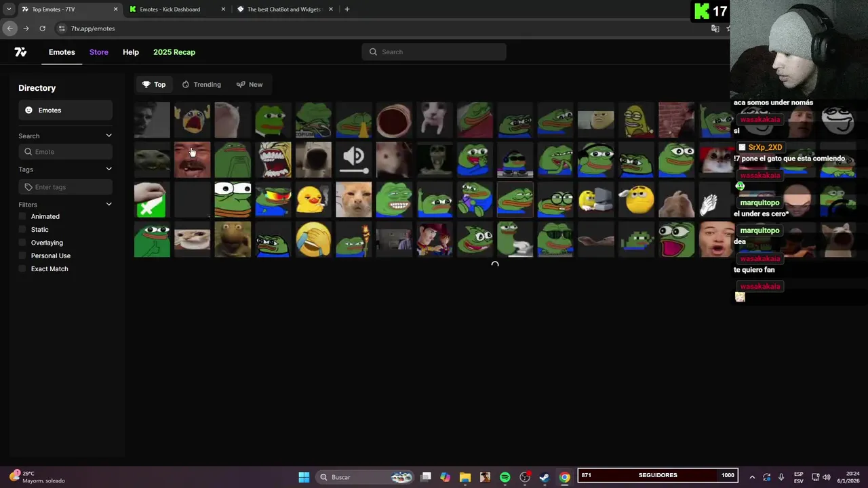Enable the Overlaying filter checkbox
The width and height of the screenshot is (868, 488).
[x=22, y=243]
